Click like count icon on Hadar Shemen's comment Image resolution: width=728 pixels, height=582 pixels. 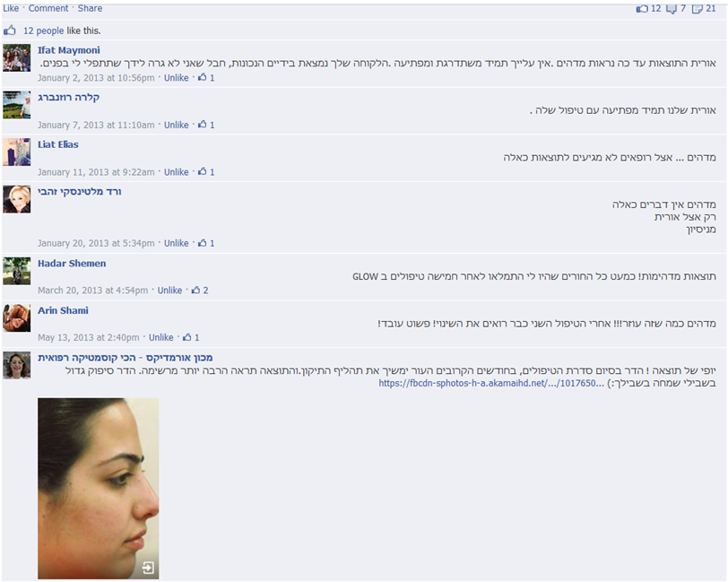(x=196, y=290)
